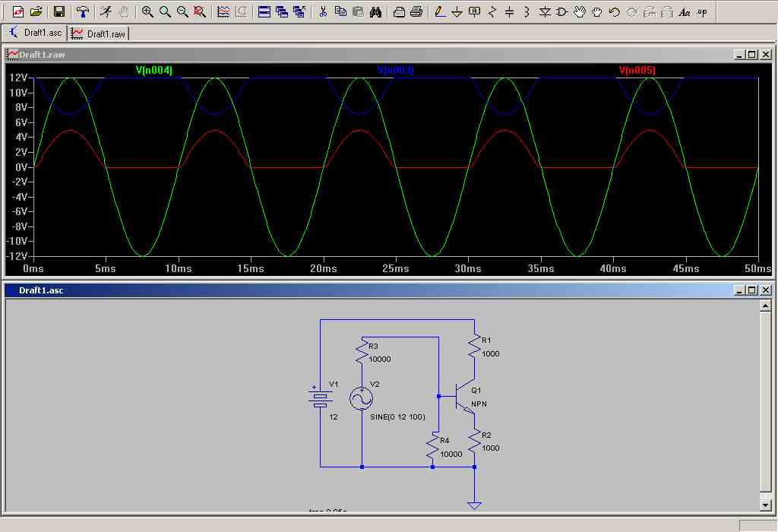Select the Drag closed-hand tool

point(597,11)
